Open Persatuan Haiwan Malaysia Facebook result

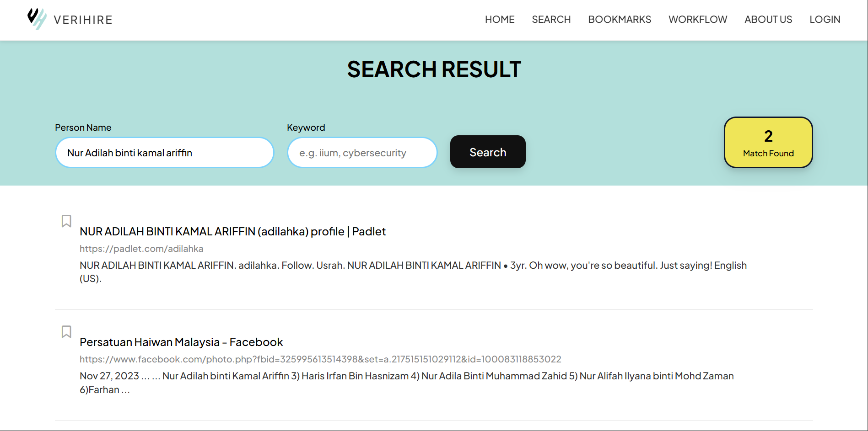[x=181, y=342]
